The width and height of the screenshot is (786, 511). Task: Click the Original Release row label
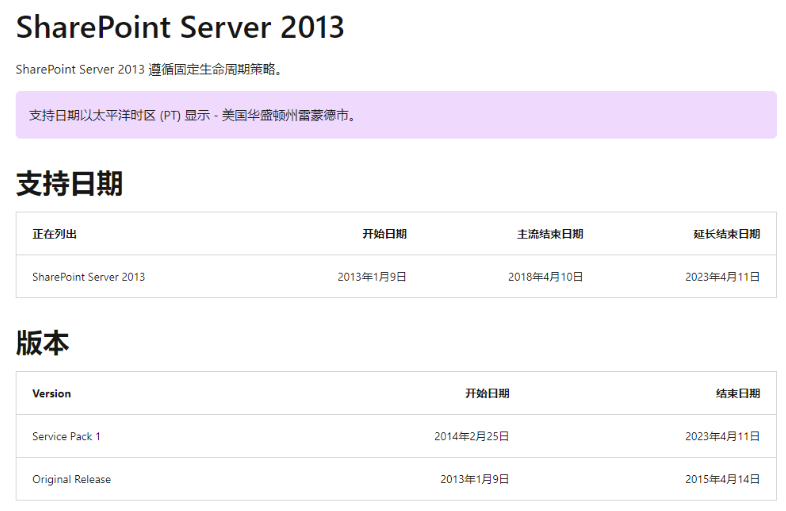72,479
